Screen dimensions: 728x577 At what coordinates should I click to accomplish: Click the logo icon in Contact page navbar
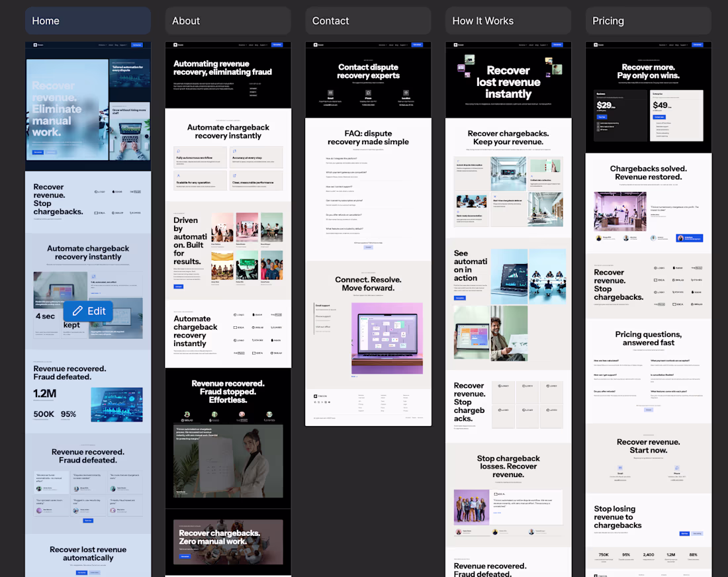click(316, 45)
